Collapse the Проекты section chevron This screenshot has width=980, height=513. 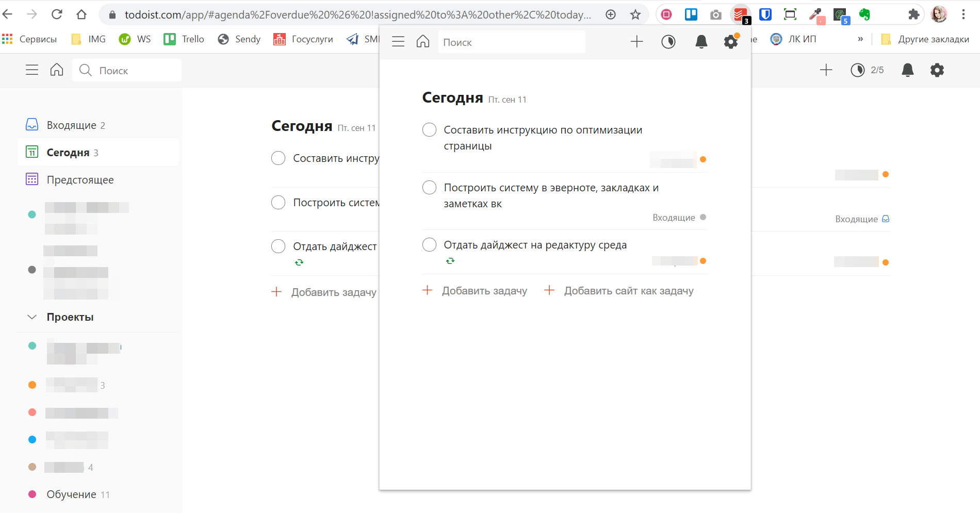click(x=32, y=317)
